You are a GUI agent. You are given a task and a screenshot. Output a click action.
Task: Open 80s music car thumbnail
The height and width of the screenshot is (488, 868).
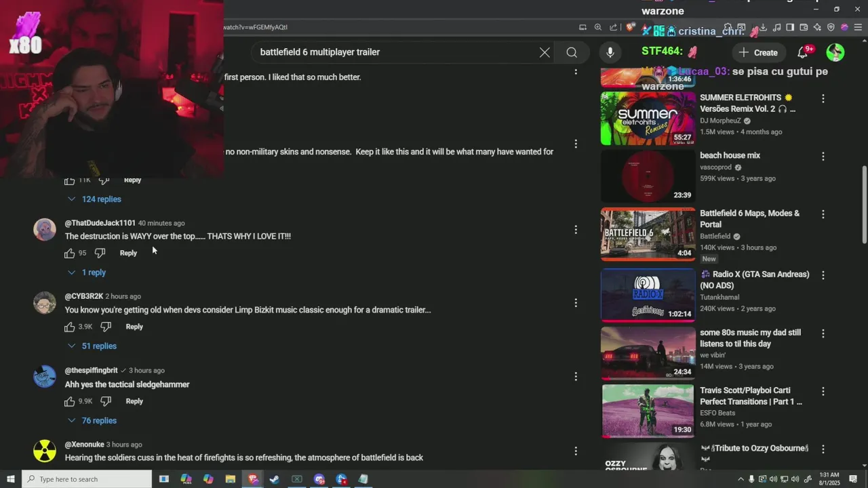[648, 352]
